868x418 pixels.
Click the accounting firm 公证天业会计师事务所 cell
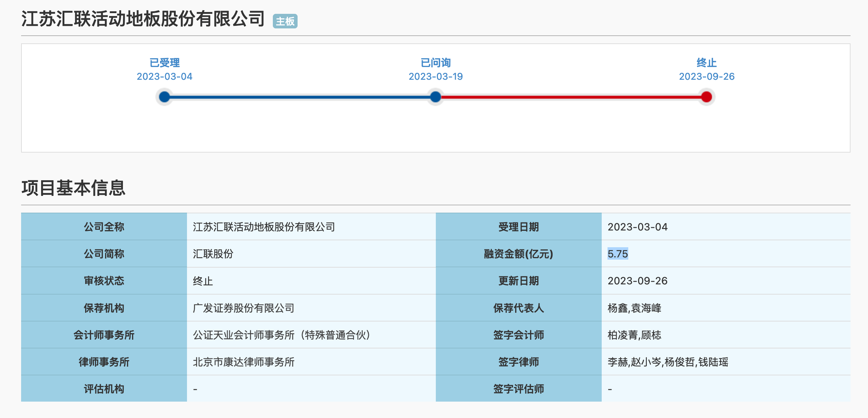(x=281, y=335)
